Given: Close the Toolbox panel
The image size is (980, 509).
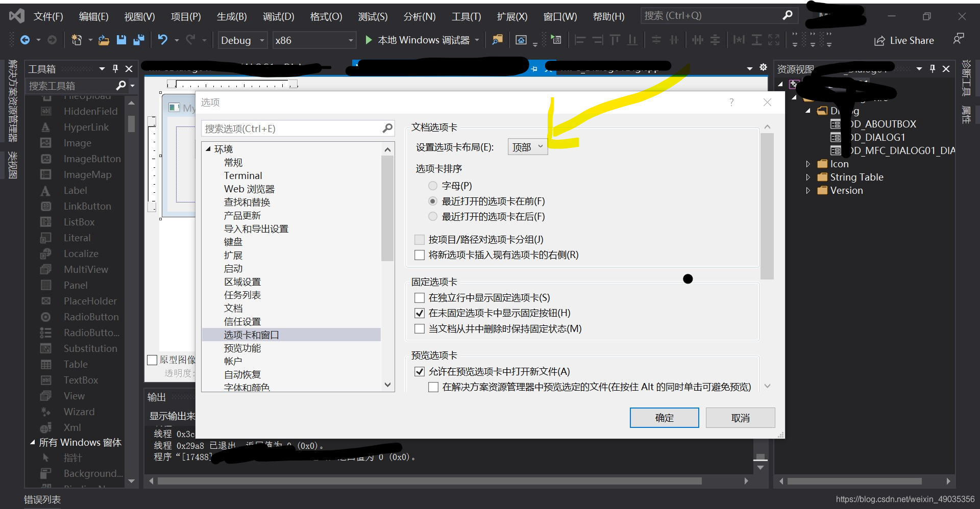Looking at the screenshot, I should coord(129,68).
